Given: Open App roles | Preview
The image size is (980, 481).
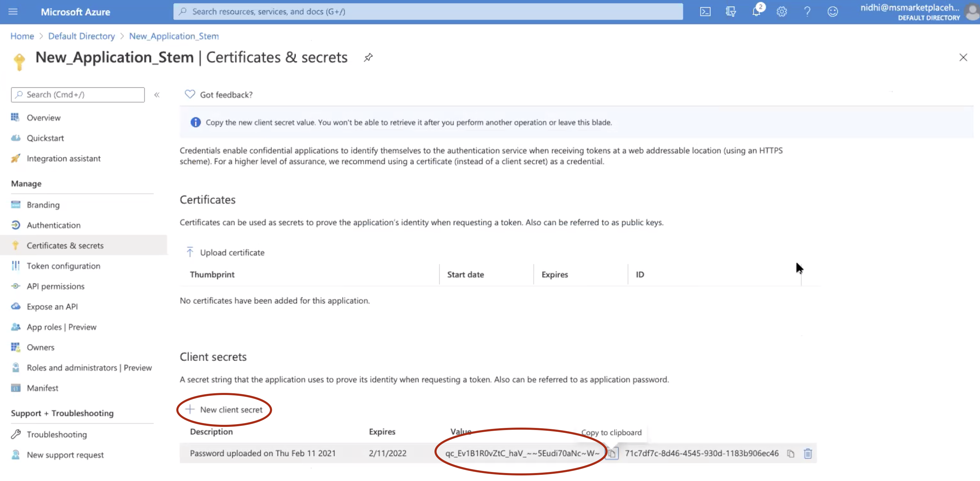Looking at the screenshot, I should tap(62, 327).
